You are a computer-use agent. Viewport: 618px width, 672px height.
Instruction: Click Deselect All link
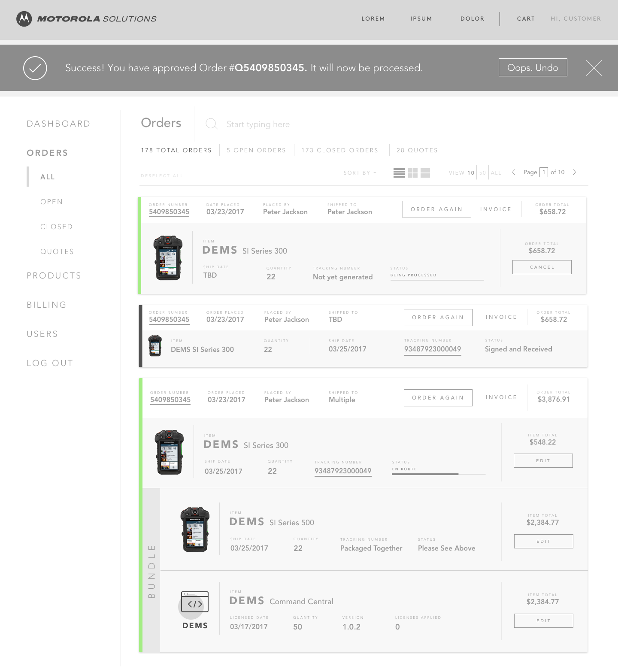(x=162, y=176)
